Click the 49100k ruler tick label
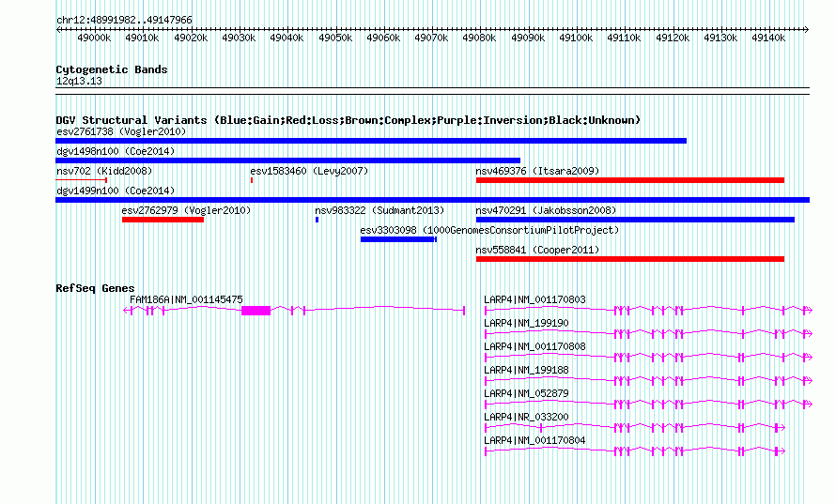Screen dimensions: 836x504 576,38
